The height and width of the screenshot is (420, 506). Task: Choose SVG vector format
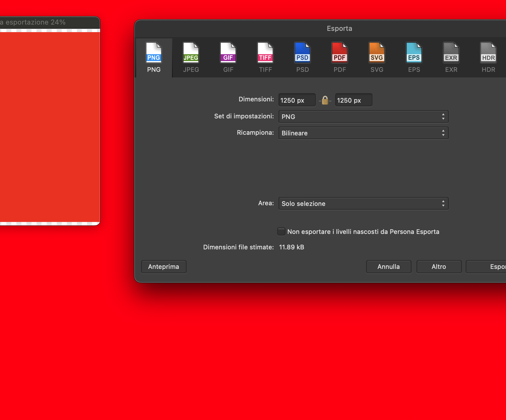click(377, 57)
